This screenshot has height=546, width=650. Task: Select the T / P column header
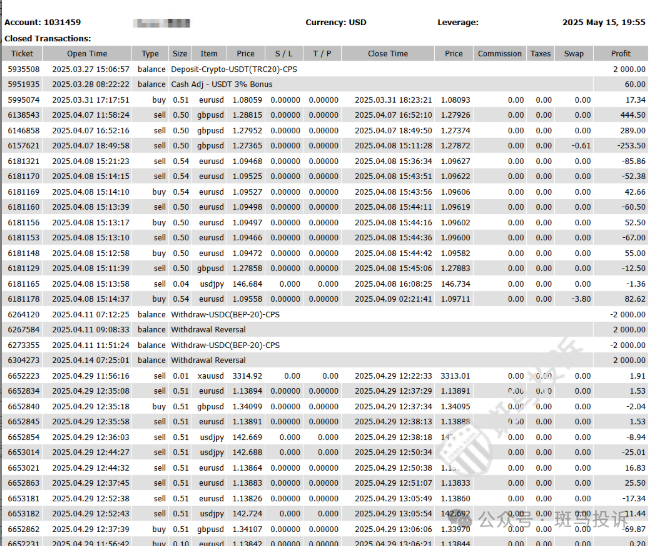click(321, 54)
